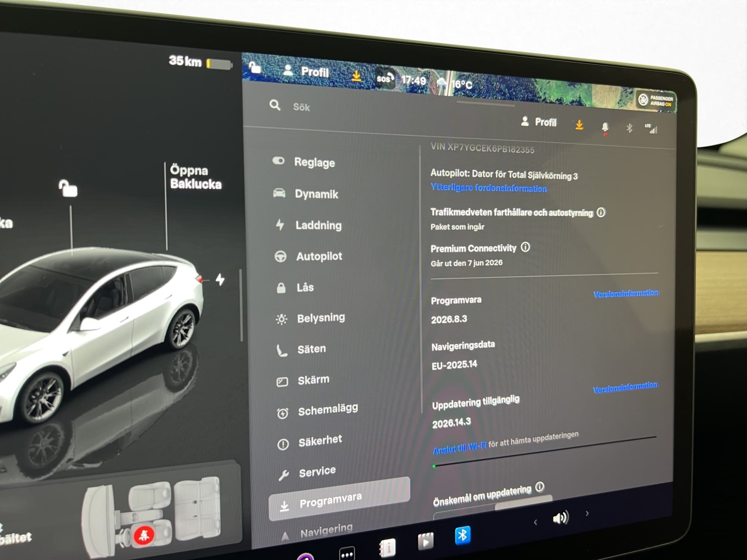747x560 pixels.
Task: Raise volume with the right chevron
Action: 587,513
